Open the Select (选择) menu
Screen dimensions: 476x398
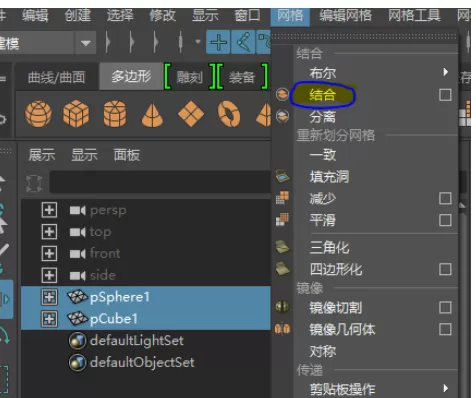(x=120, y=15)
